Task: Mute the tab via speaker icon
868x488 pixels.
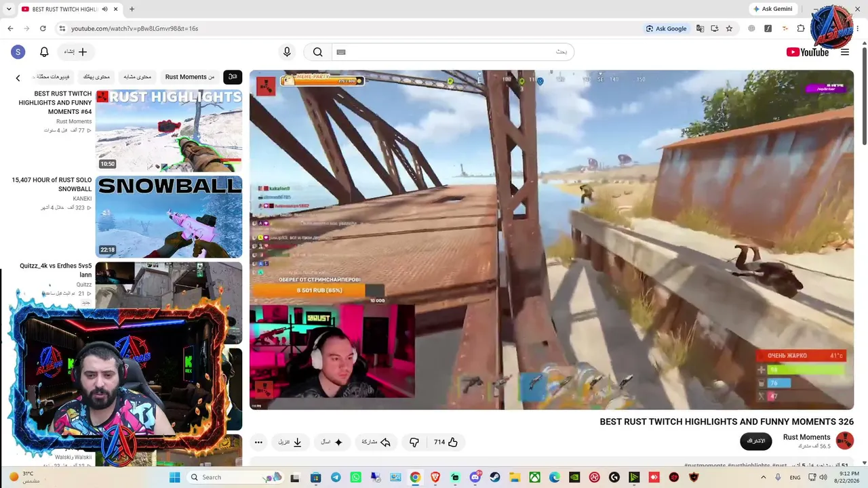Action: click(x=104, y=9)
